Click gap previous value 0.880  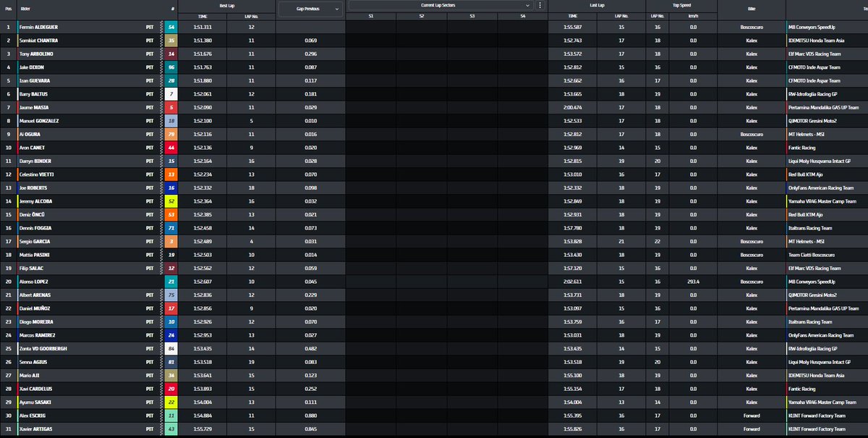point(311,416)
